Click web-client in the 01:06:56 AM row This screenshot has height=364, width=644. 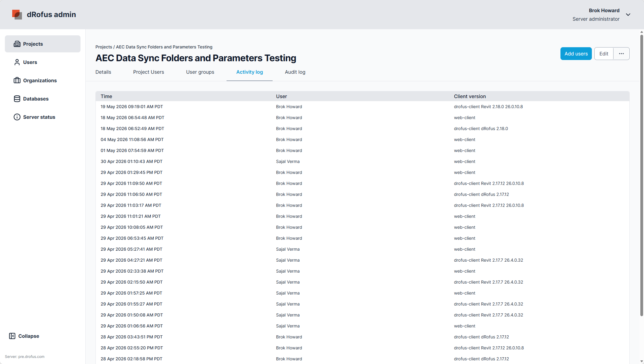[465, 326]
